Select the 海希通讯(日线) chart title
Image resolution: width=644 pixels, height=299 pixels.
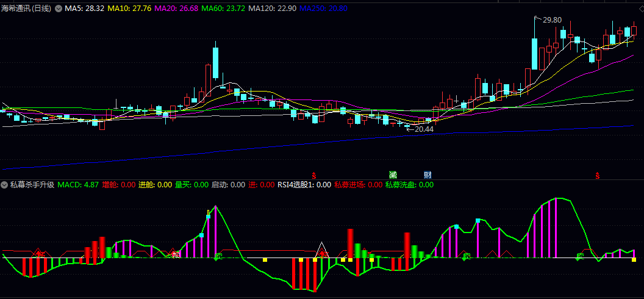(x=27, y=9)
